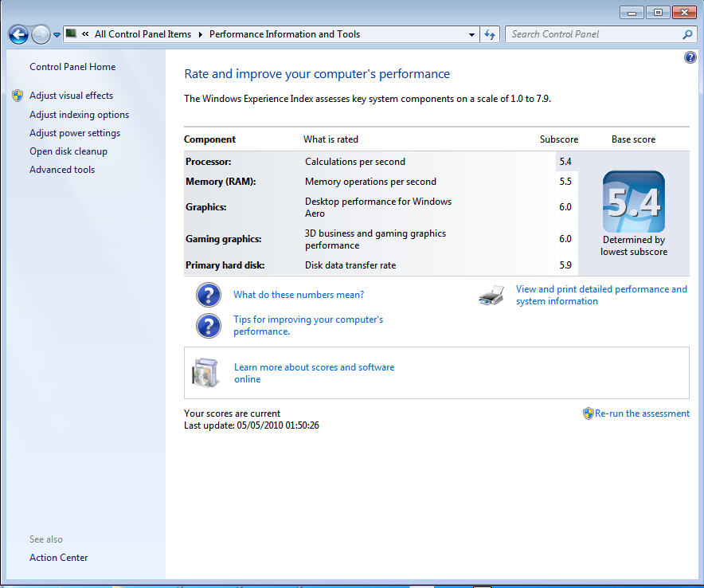Open Tips for improving your computer's performance
The image size is (704, 588).
(308, 325)
